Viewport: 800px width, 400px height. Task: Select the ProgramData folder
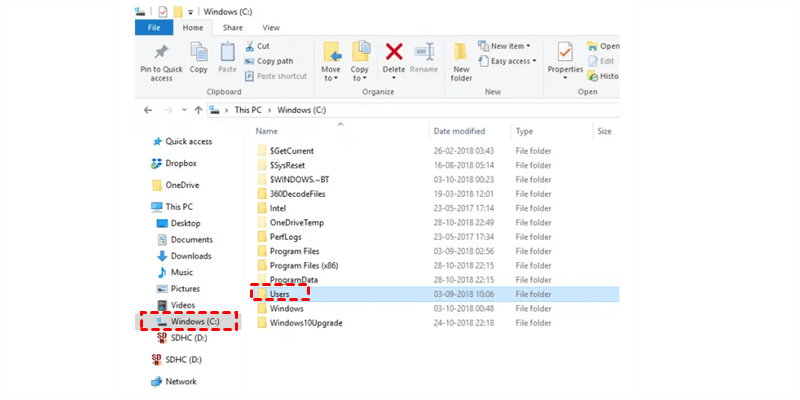point(288,280)
